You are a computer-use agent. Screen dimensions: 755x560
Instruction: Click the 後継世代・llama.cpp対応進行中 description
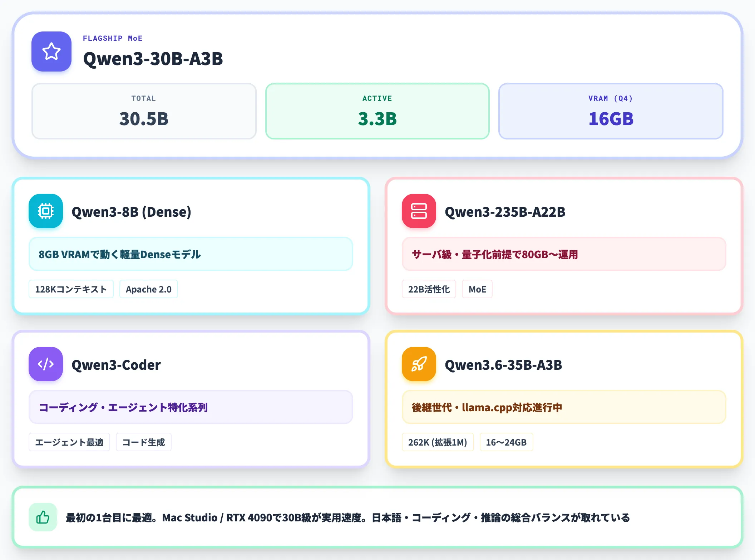coord(564,407)
